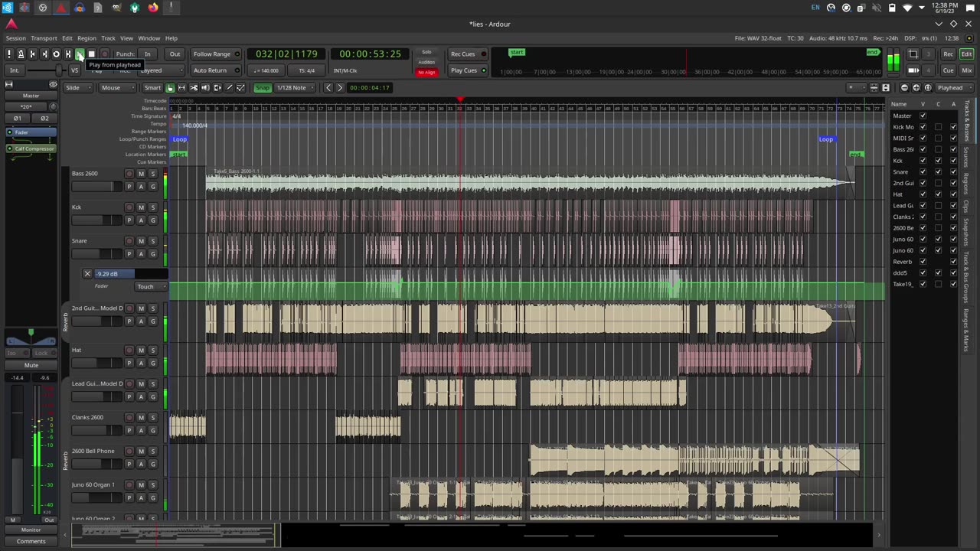The height and width of the screenshot is (551, 980).
Task: Toggle Smart mode
Action: [x=152, y=88]
